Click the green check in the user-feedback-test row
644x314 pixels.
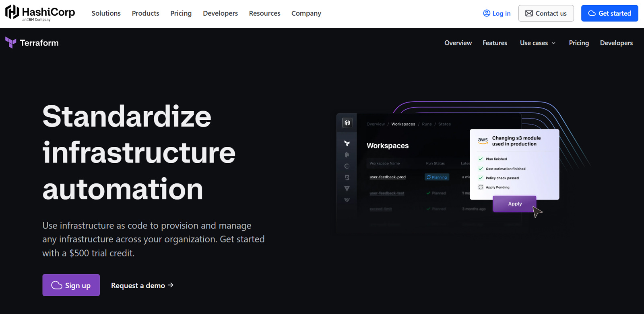pos(429,193)
